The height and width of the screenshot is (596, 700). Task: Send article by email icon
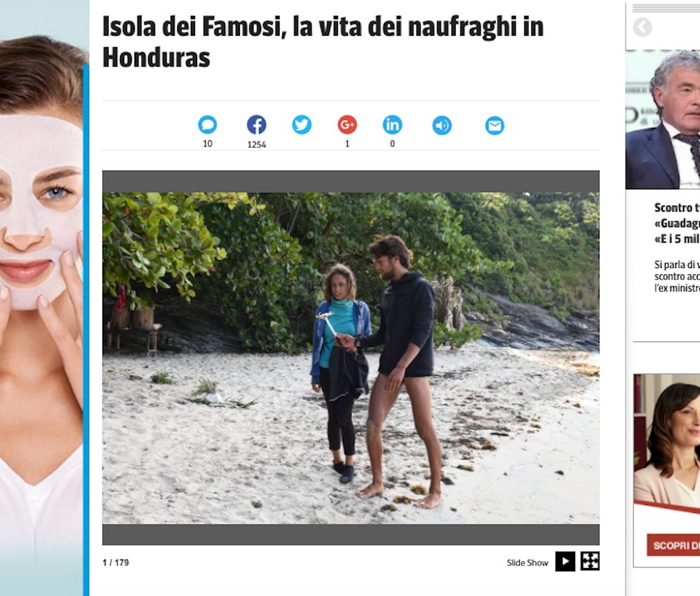(494, 126)
